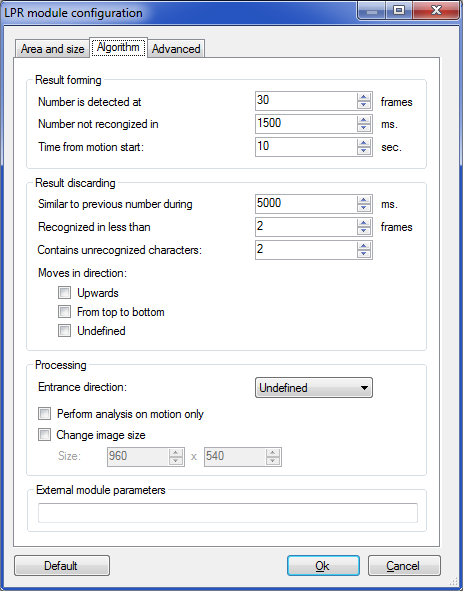This screenshot has width=463, height=591.
Task: Increase the 'Number is detected at' frames value
Action: coord(363,97)
